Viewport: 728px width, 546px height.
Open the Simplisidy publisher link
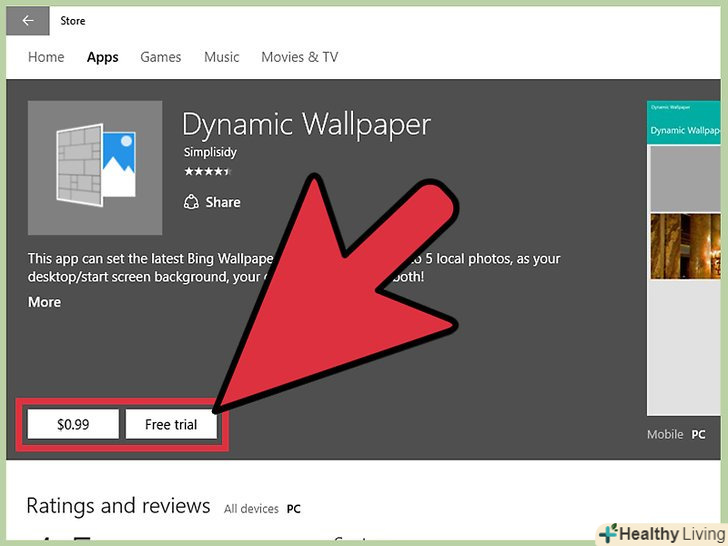(209, 153)
